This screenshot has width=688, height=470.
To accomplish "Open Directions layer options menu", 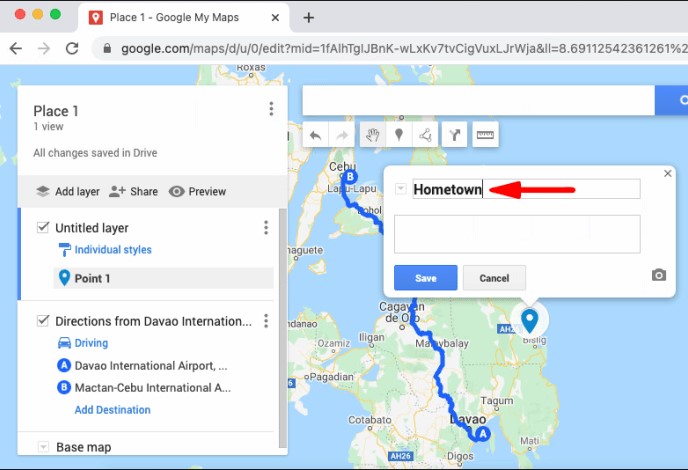I will click(266, 321).
